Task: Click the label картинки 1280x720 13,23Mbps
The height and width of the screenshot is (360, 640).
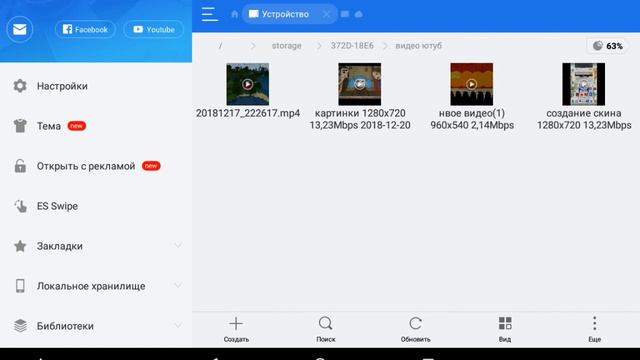Action: (x=360, y=119)
